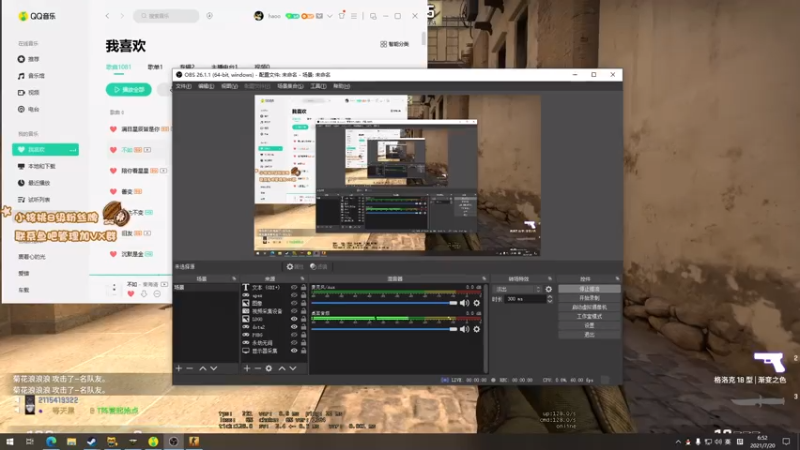Open 电台 in the QQ音乐 sidebar
This screenshot has height=450, width=800.
29,109
